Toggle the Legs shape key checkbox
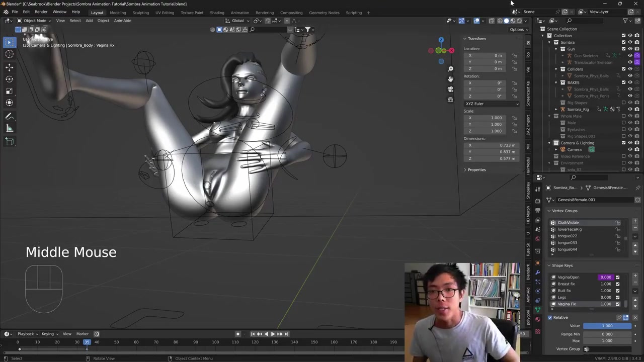 (x=617, y=297)
